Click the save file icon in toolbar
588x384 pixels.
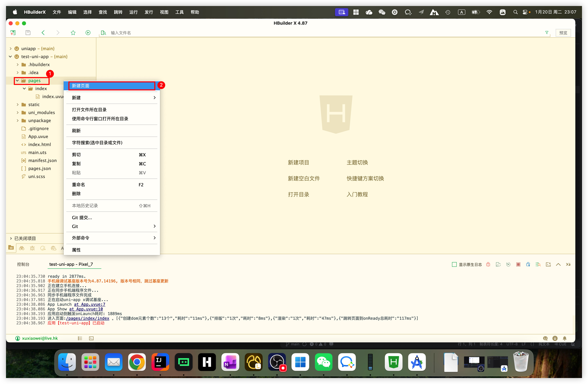(28, 33)
